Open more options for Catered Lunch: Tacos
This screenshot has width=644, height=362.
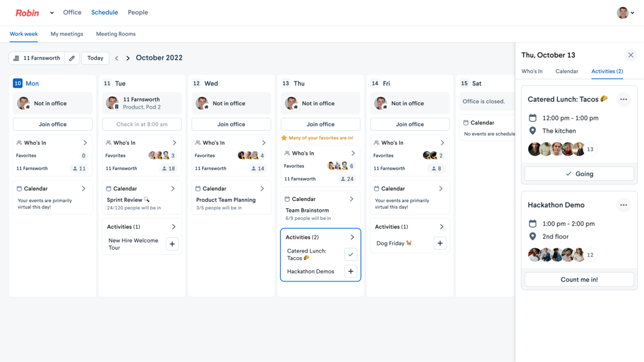pyautogui.click(x=623, y=99)
